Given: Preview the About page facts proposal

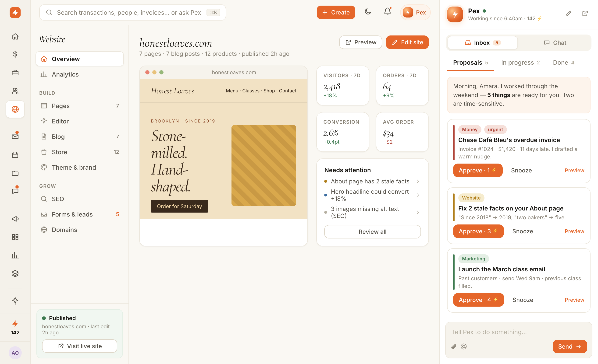Looking at the screenshot, I should (574, 231).
